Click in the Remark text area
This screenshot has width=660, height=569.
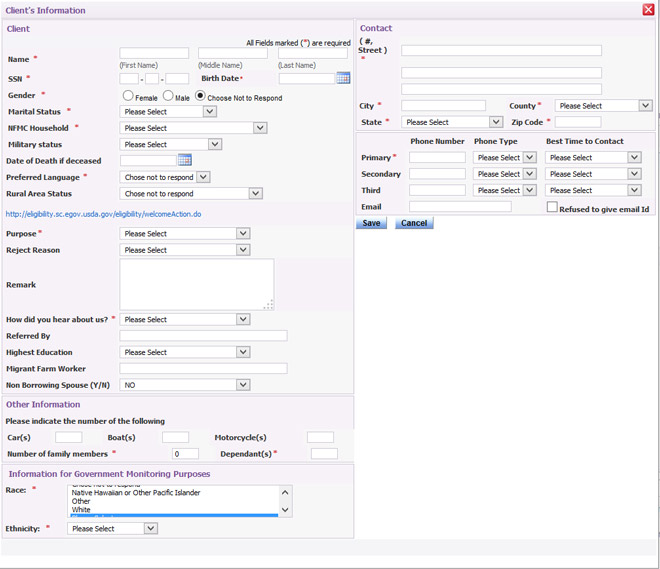tap(196, 284)
